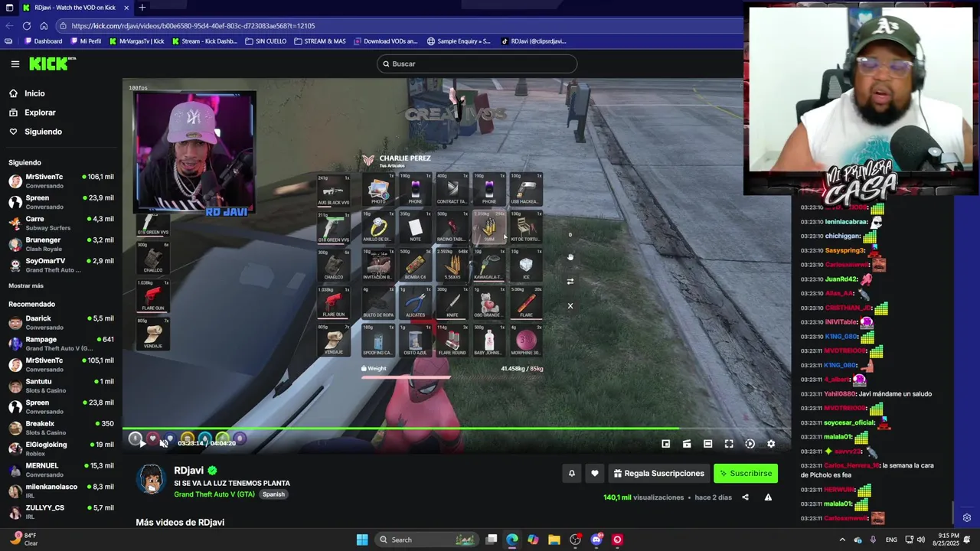The image size is (980, 551).
Task: Open Grand Theft Auto V (GTA) category link
Action: click(x=214, y=494)
